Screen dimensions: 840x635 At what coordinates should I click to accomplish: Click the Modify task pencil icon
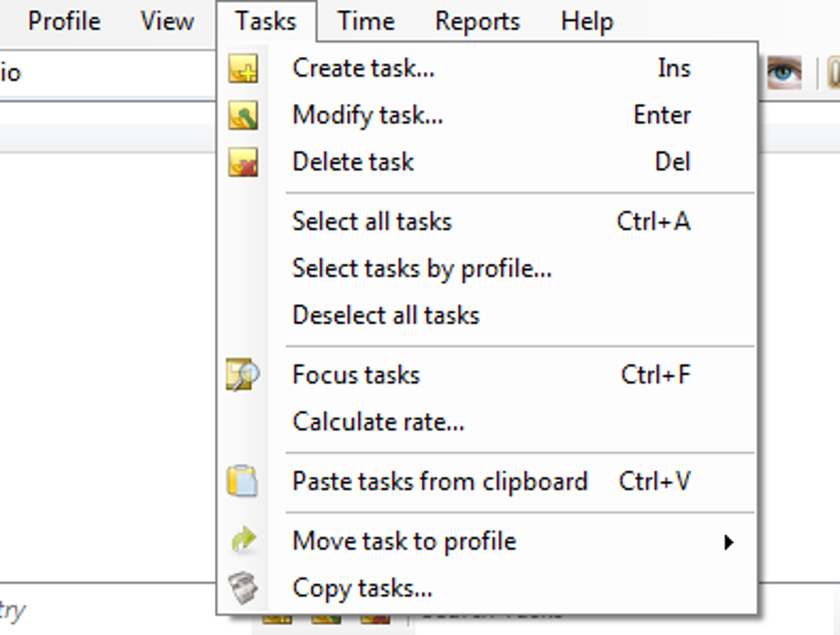coord(243,115)
